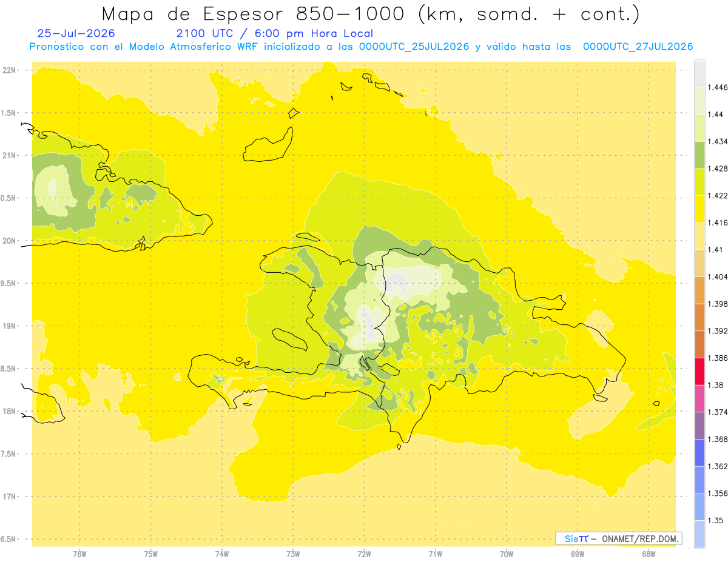728x562 pixels.
Task: Click the legend value 1.38
Action: tap(716, 384)
